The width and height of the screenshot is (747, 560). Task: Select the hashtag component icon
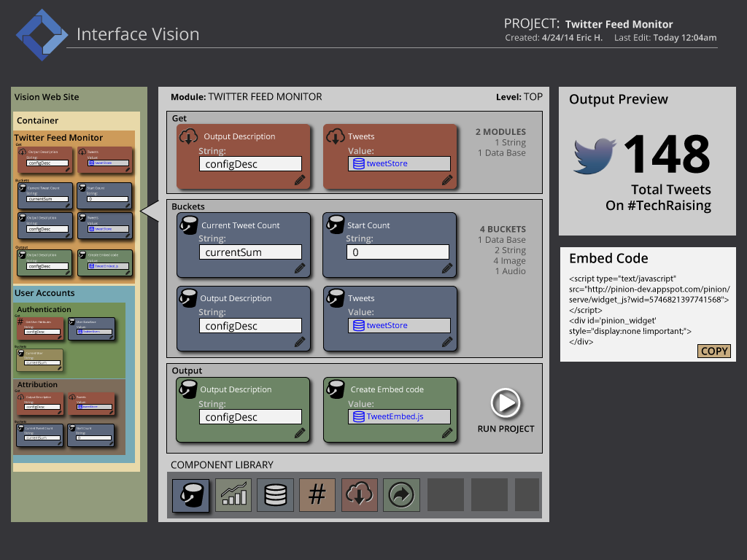(x=317, y=495)
